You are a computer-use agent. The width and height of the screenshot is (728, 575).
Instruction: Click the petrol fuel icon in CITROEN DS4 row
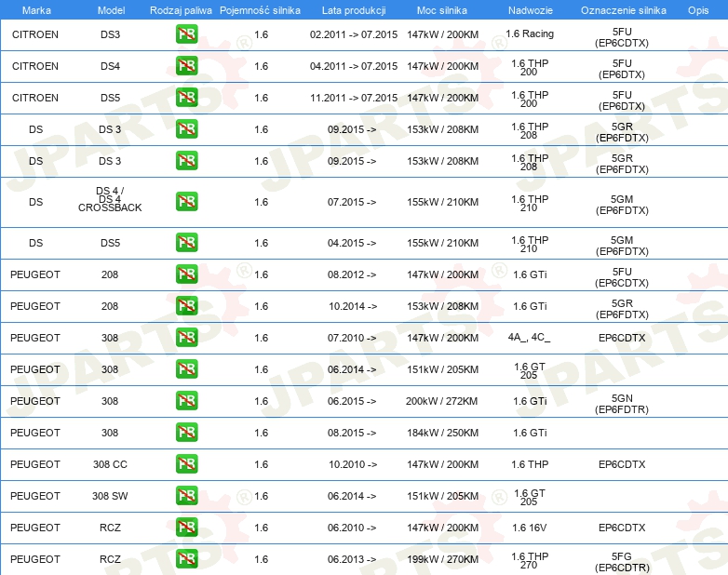tap(186, 66)
